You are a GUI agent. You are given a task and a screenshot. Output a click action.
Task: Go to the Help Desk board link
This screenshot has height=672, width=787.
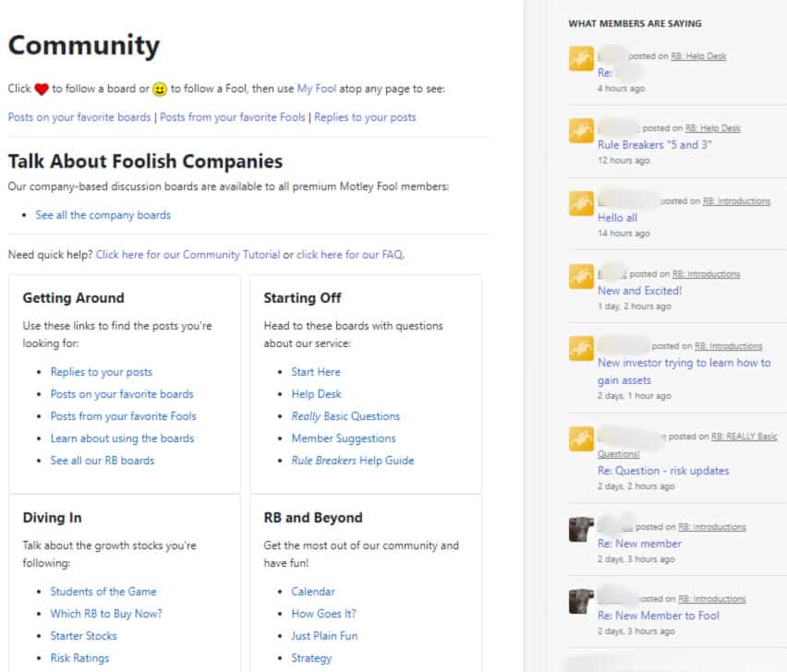pyautogui.click(x=316, y=394)
